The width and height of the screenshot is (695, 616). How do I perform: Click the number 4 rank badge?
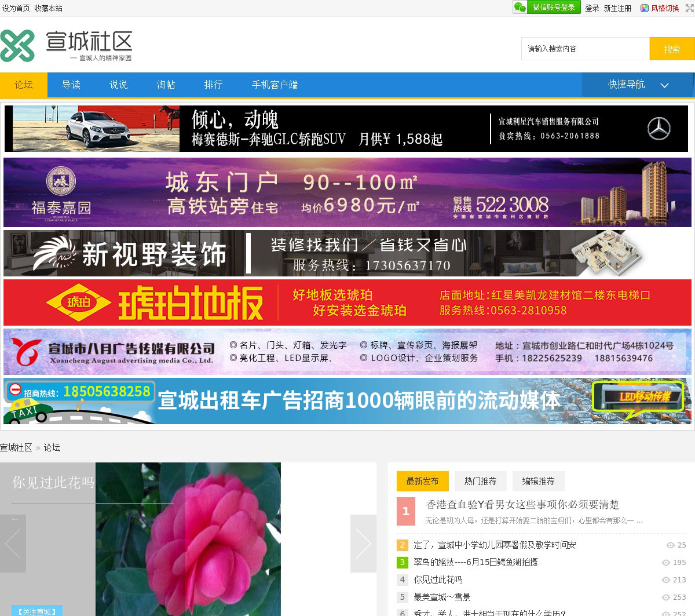(x=403, y=579)
